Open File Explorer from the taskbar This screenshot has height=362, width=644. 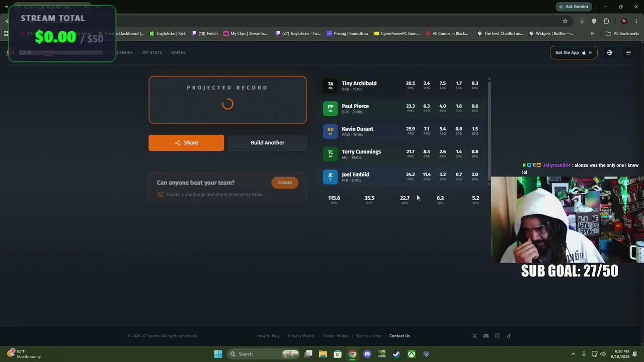pyautogui.click(x=323, y=354)
